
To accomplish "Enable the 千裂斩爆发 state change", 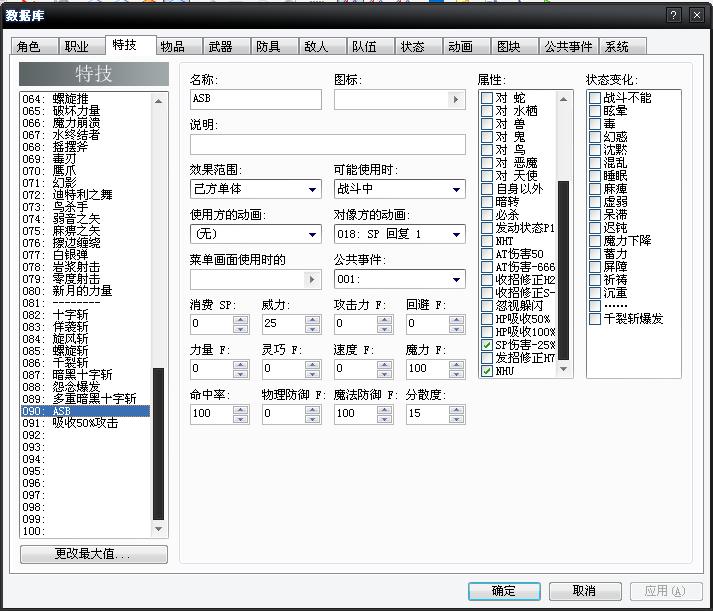I will click(595, 319).
